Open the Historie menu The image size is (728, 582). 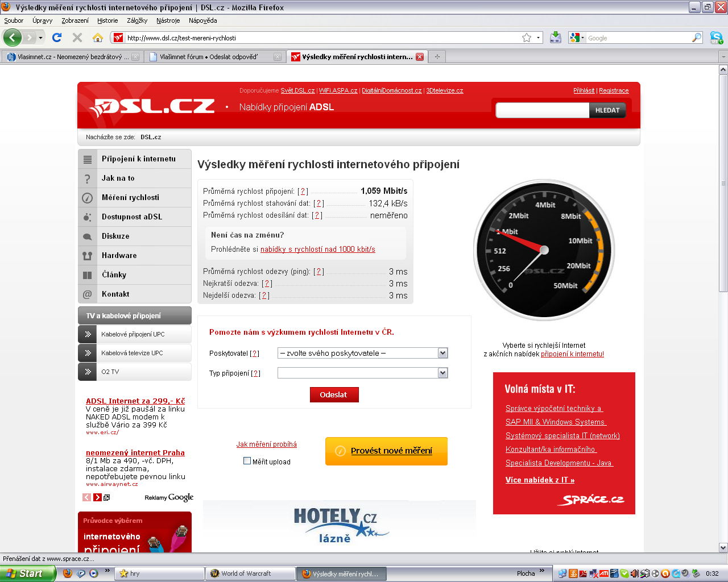(x=107, y=20)
